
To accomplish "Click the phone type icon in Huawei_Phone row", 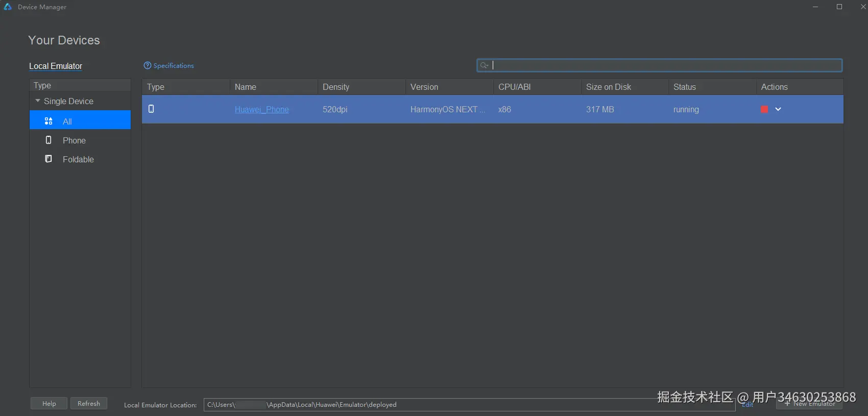I will pyautogui.click(x=151, y=109).
